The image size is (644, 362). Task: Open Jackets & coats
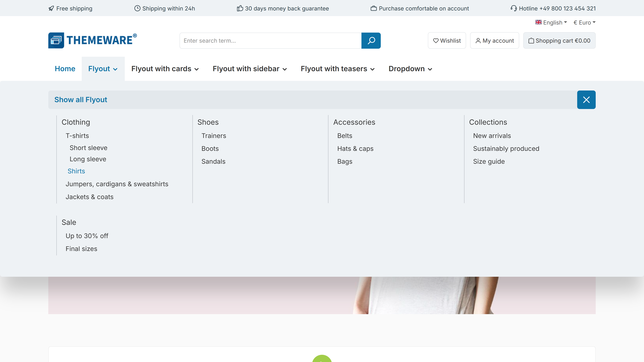(90, 197)
